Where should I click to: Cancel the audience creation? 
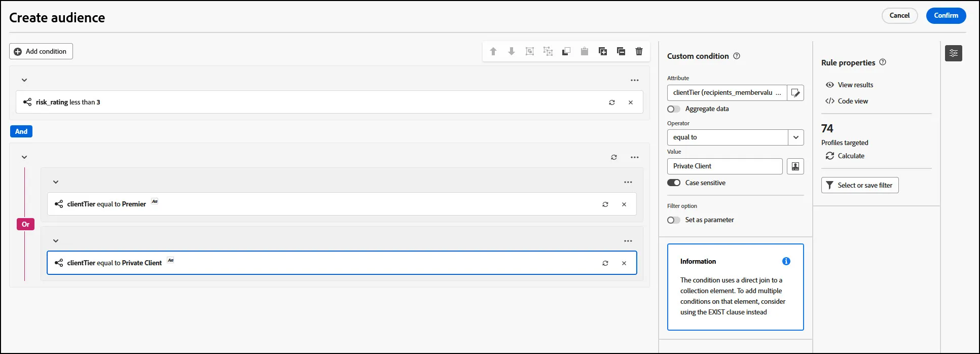click(x=900, y=16)
